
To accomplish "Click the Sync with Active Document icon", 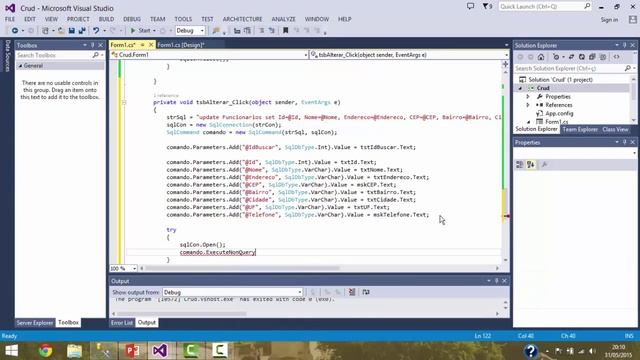I will (571, 57).
